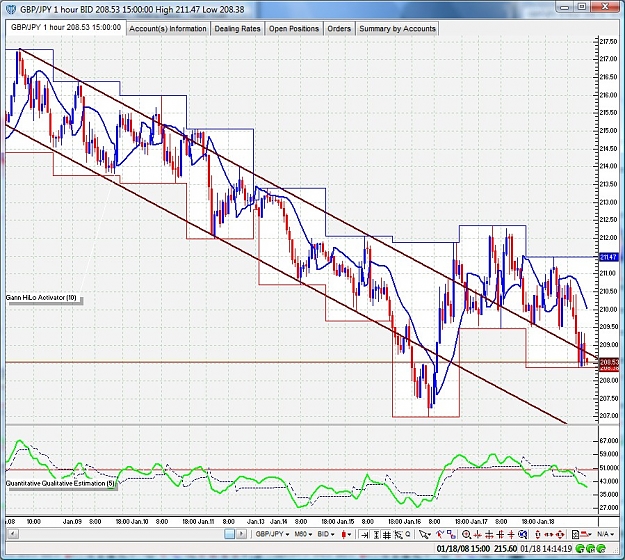Screen dimensions: 625x560
Task: Select the Gann HiLo Activator (10) label
Action: point(41,298)
